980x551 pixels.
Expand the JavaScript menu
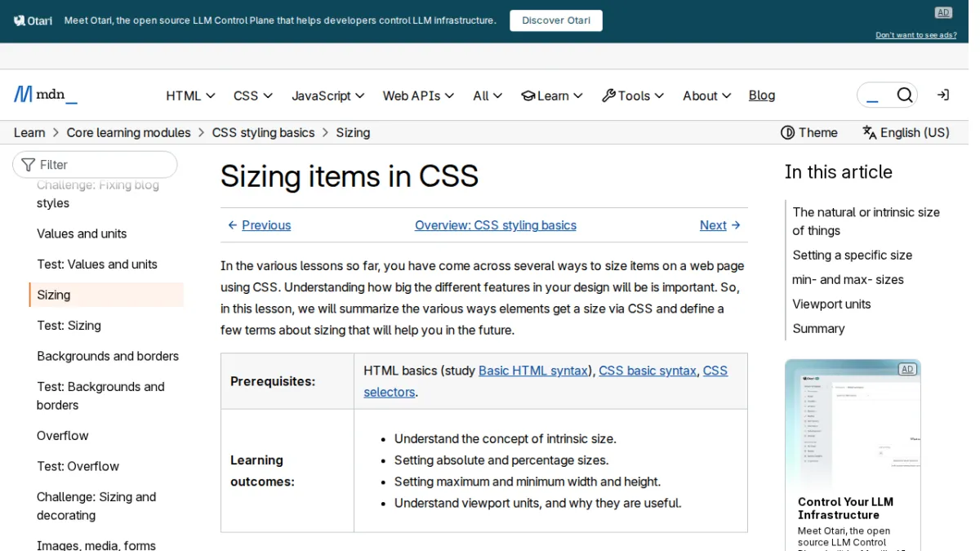tap(328, 96)
